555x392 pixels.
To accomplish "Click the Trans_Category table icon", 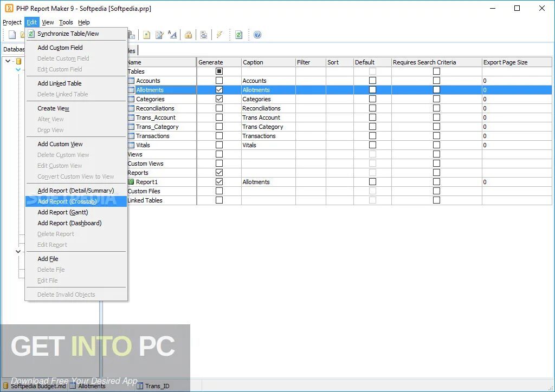I will tap(131, 127).
